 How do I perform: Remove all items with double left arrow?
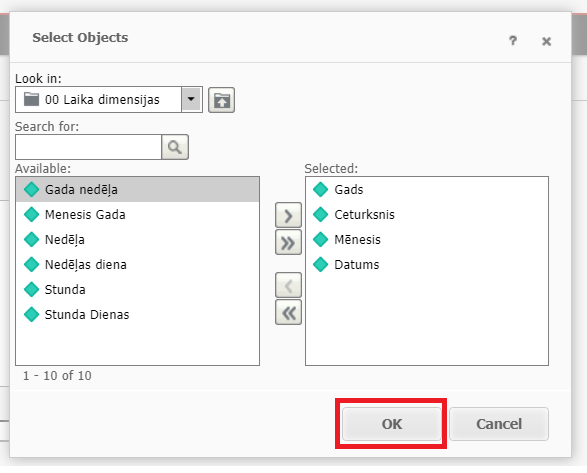click(x=288, y=312)
